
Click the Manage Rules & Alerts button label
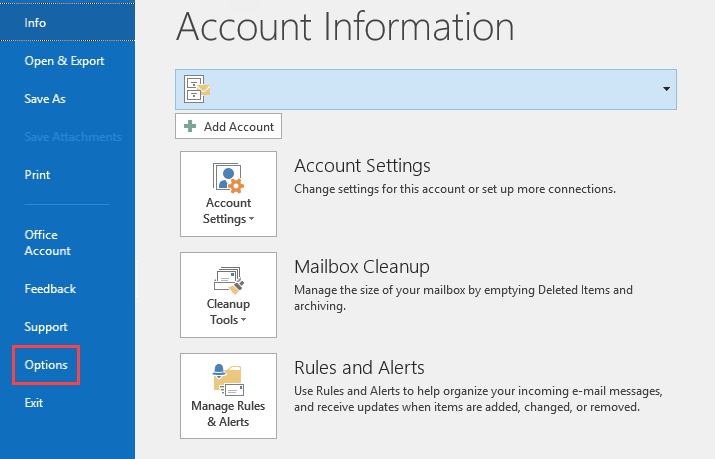click(228, 414)
